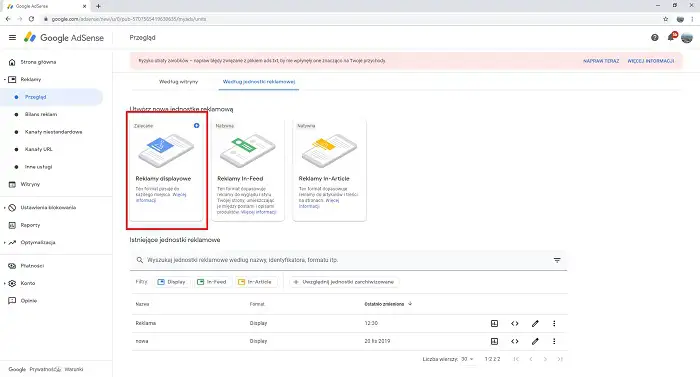Expand the Reklamy sidebar section
This screenshot has width=700, height=377.
[x=4, y=80]
